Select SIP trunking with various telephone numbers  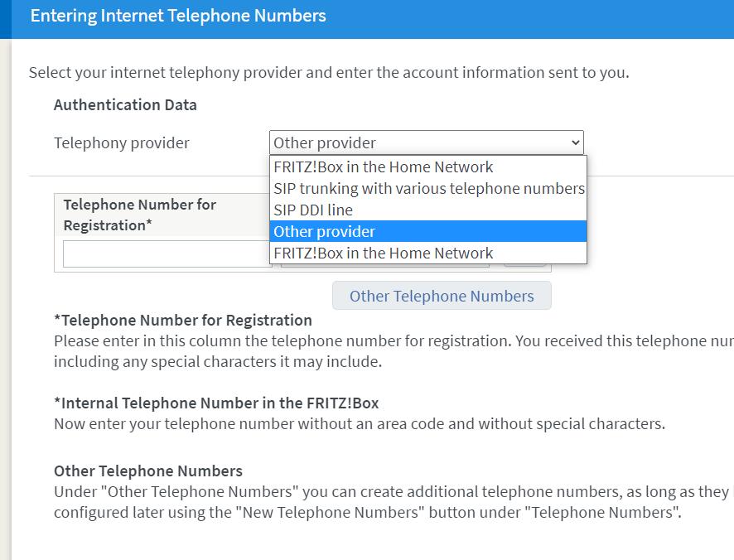pos(427,188)
